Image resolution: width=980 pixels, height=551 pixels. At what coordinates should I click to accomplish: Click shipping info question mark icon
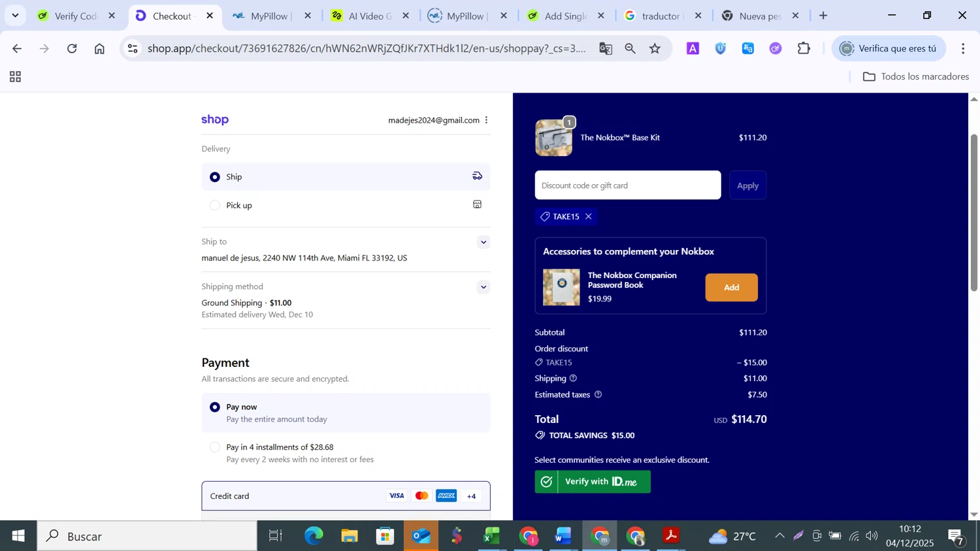[573, 378]
